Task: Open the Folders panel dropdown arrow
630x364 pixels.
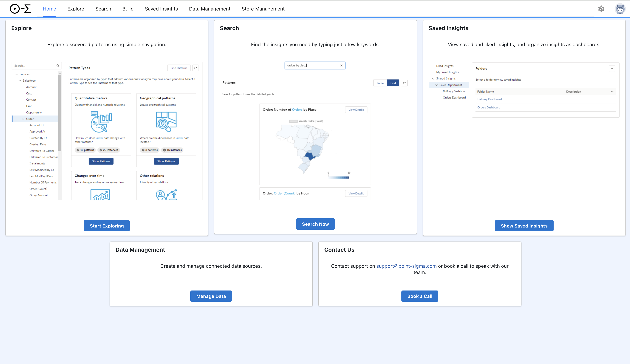Action: [612, 69]
